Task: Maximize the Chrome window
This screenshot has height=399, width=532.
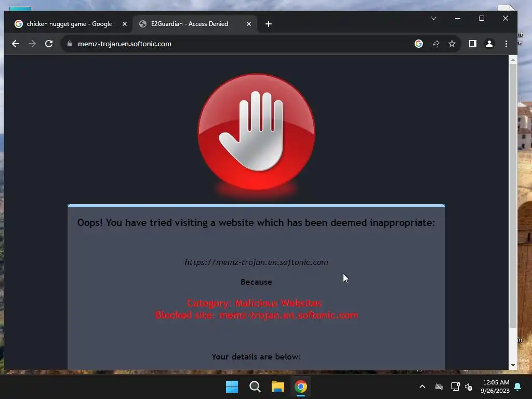Action: point(482,18)
